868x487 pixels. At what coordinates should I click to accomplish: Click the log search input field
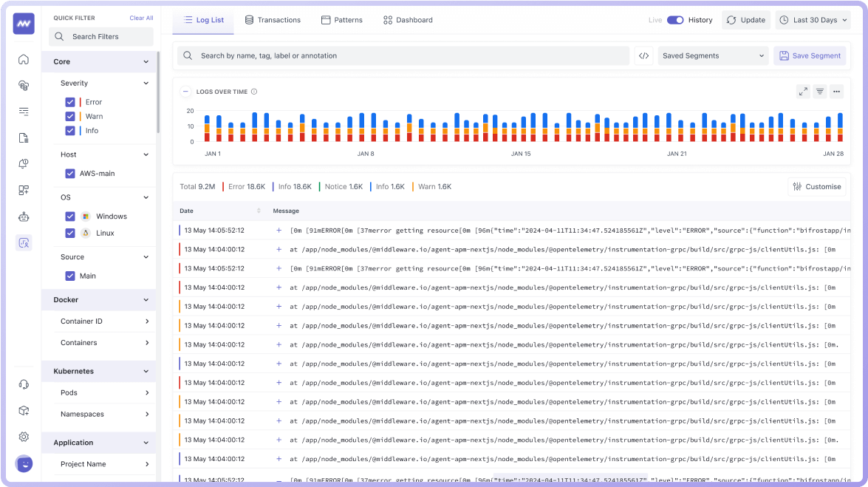[406, 55]
